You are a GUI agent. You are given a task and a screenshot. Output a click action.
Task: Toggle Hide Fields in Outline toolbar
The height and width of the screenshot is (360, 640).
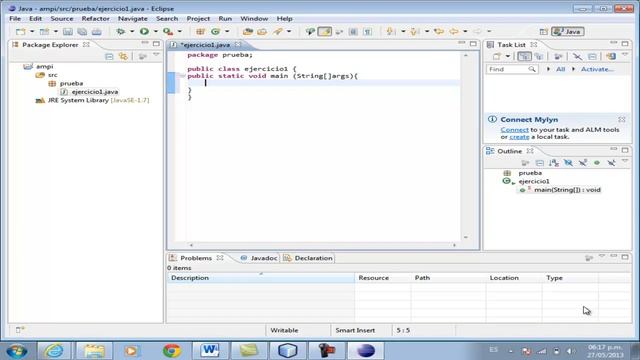(x=568, y=163)
